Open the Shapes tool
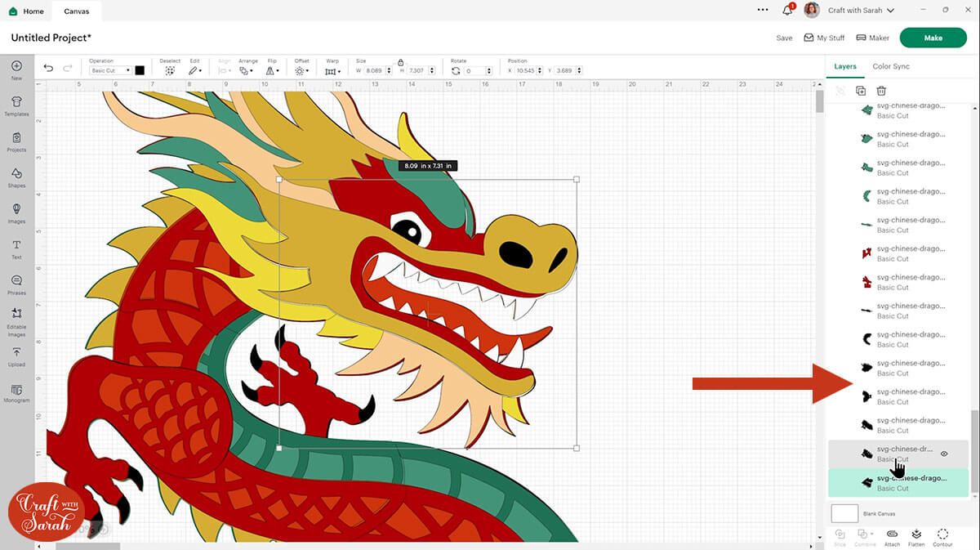Screen dimensions: 980x550 [x=16, y=177]
